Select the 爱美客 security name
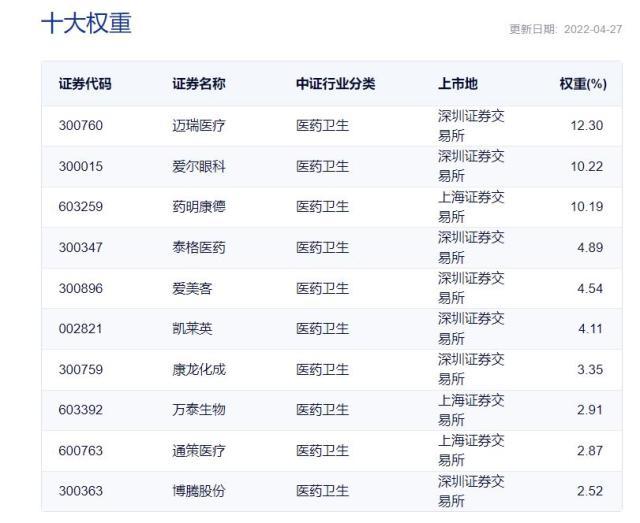640x523 pixels. tap(192, 289)
